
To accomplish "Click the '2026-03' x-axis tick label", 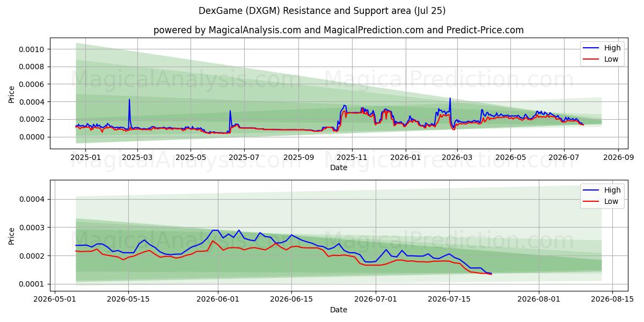I will (x=457, y=158).
